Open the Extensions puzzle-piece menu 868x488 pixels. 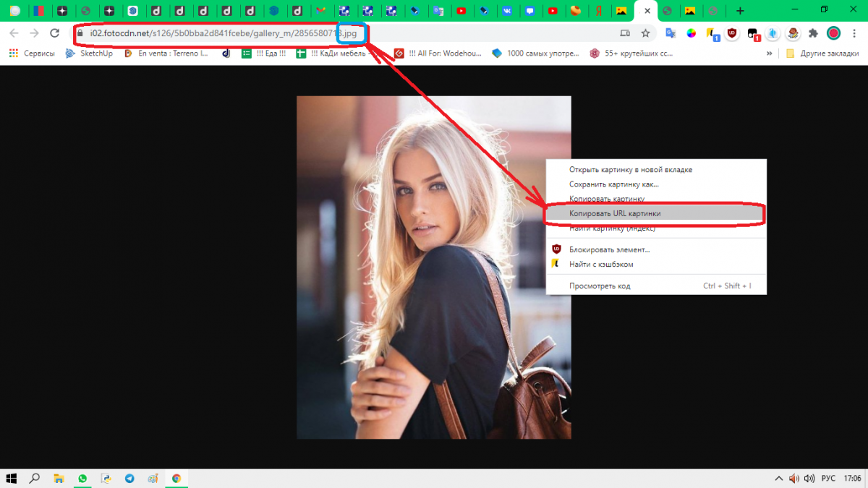tap(813, 33)
